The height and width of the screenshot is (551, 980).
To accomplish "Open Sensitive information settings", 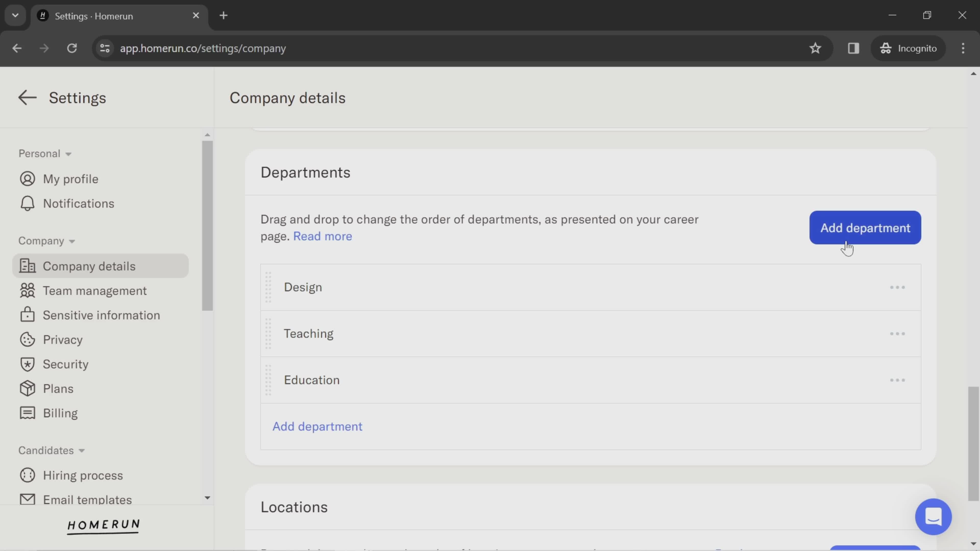I will [101, 315].
